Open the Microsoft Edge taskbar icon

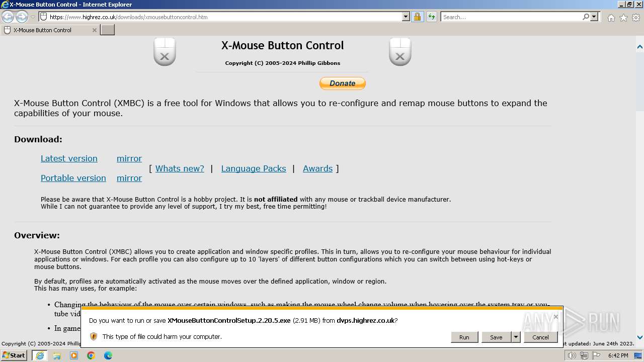(108, 355)
